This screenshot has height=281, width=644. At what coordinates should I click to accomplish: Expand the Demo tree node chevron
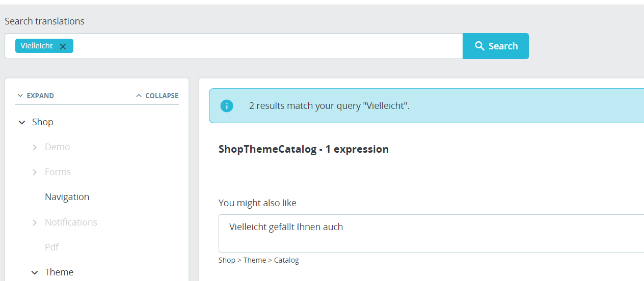click(35, 147)
